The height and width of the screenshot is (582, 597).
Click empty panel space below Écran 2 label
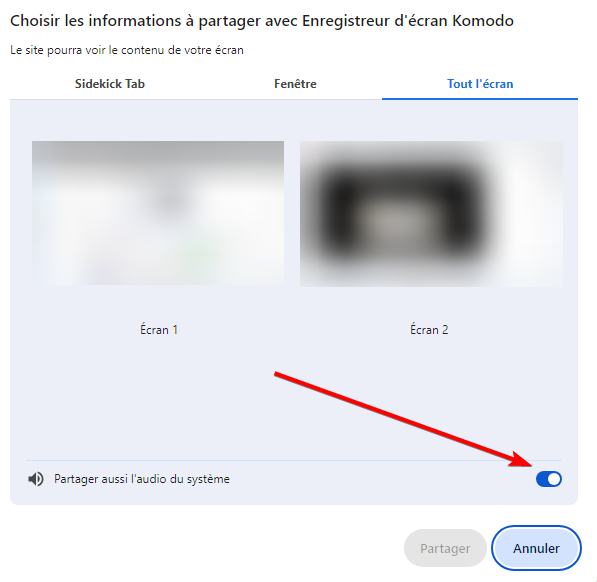[429, 381]
